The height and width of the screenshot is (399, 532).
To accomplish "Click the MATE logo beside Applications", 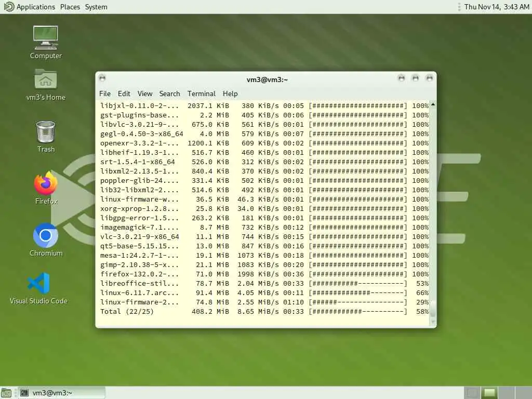I will (x=9, y=6).
